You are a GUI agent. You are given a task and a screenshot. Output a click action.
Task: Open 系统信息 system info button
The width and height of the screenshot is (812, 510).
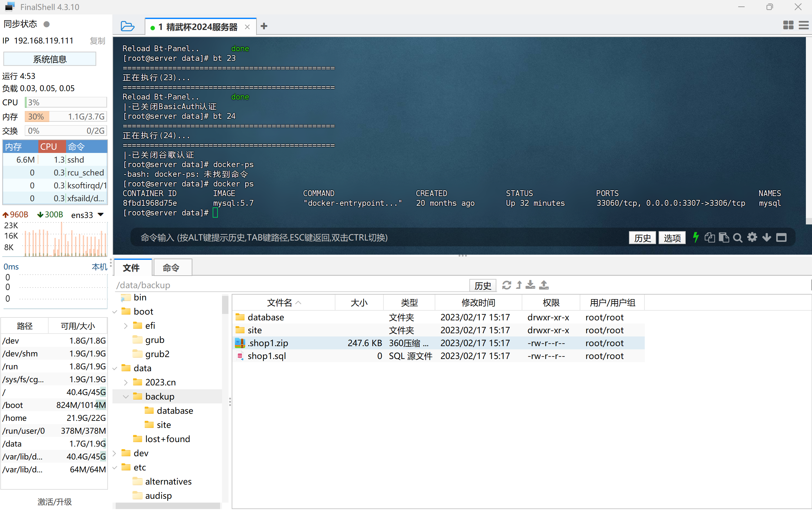point(50,59)
